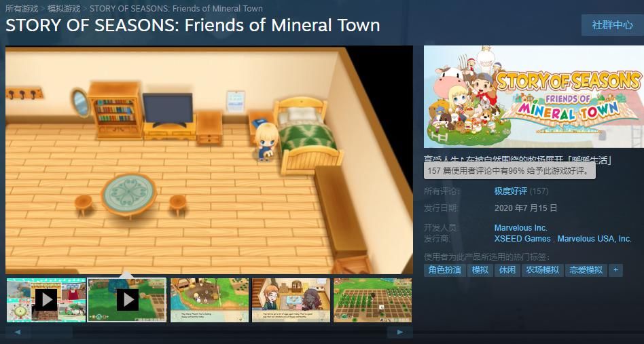
Task: Open publisher XSEED Games link
Action: coord(522,239)
